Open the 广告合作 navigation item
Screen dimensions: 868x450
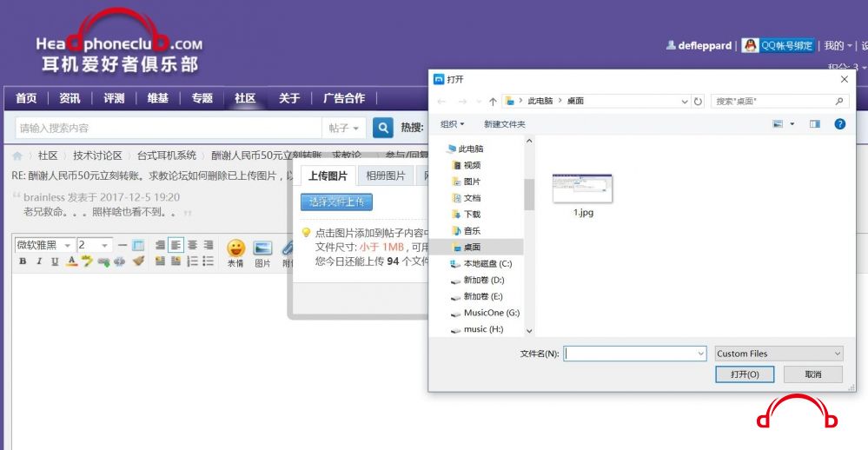click(344, 98)
